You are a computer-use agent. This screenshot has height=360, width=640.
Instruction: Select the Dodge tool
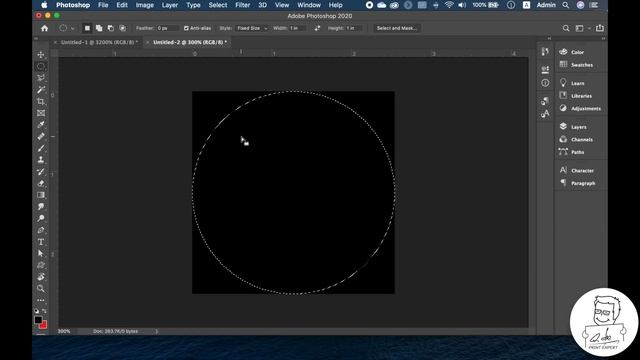41,218
